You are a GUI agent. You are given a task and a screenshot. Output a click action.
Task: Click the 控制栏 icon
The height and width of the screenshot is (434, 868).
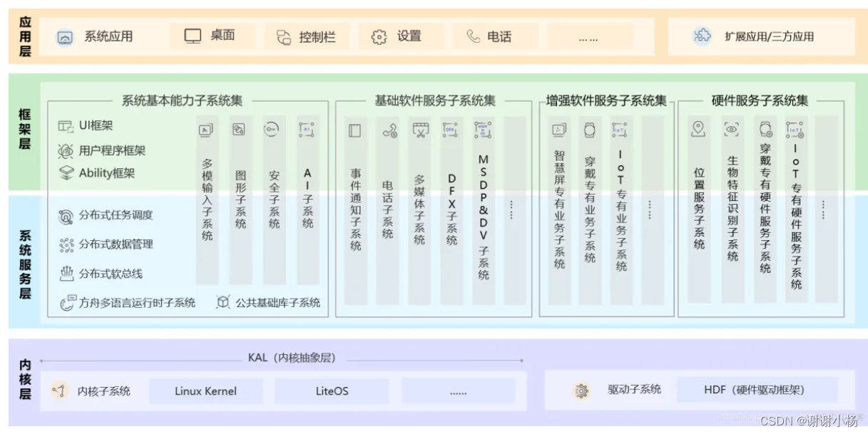point(284,37)
